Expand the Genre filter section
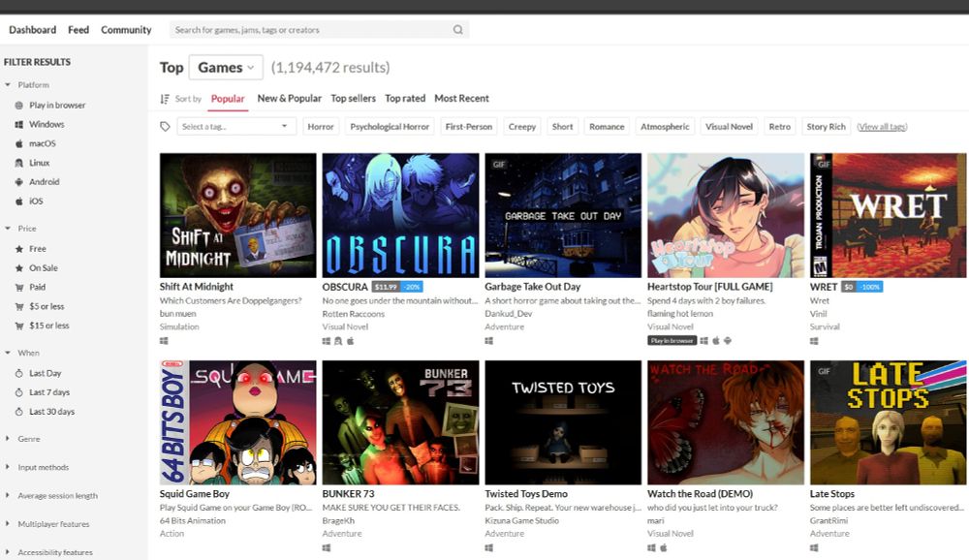Screen dimensions: 969x560 click(x=23, y=439)
